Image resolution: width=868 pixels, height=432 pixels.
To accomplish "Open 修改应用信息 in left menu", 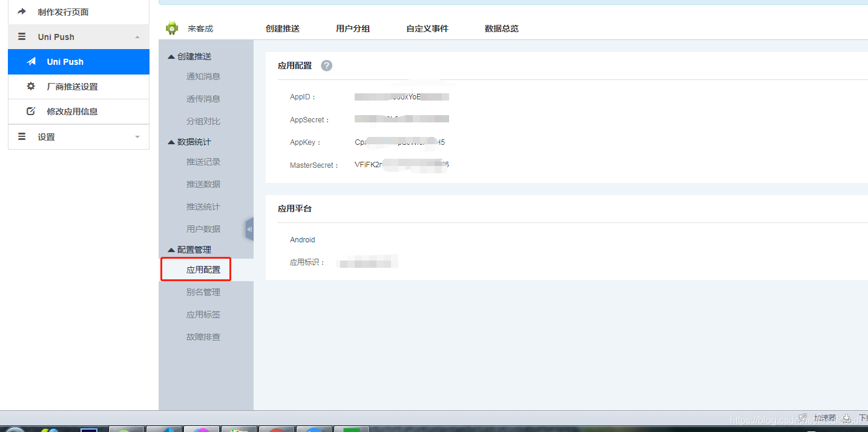I will click(79, 111).
